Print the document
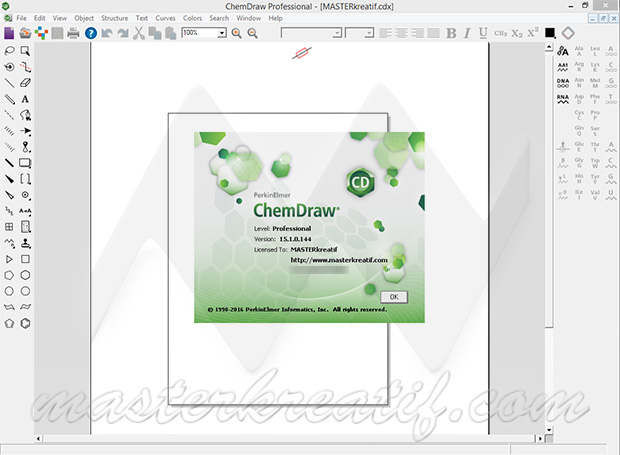Image resolution: width=620 pixels, height=455 pixels. [x=74, y=33]
